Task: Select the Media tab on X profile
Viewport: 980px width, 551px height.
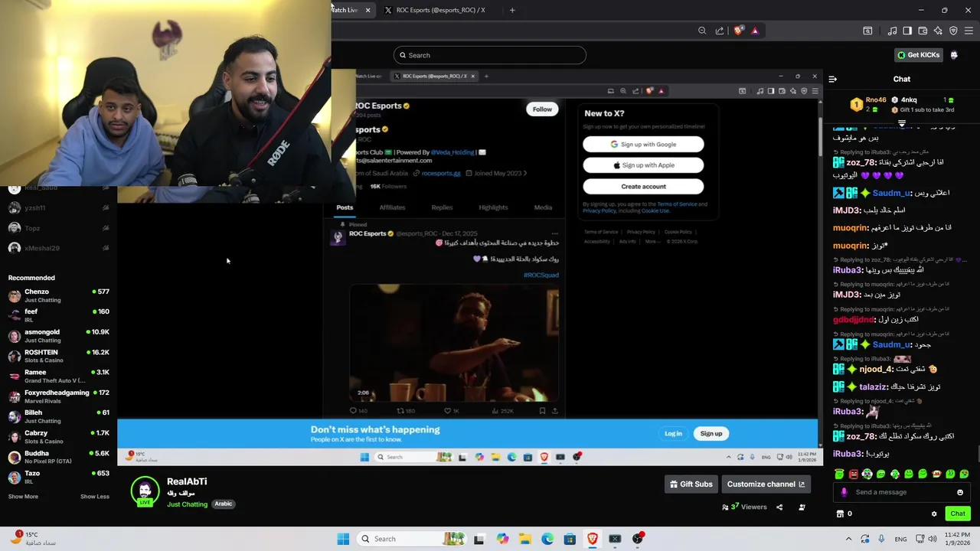Action: click(543, 207)
